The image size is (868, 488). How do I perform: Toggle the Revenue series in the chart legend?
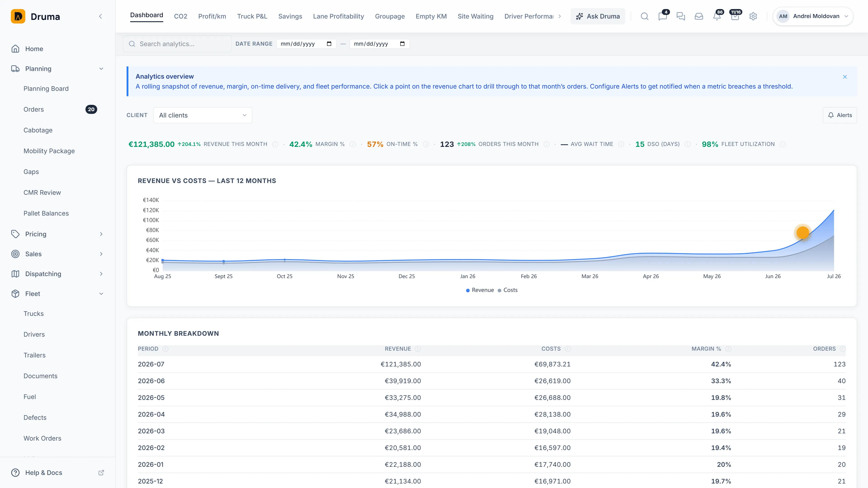tap(480, 290)
